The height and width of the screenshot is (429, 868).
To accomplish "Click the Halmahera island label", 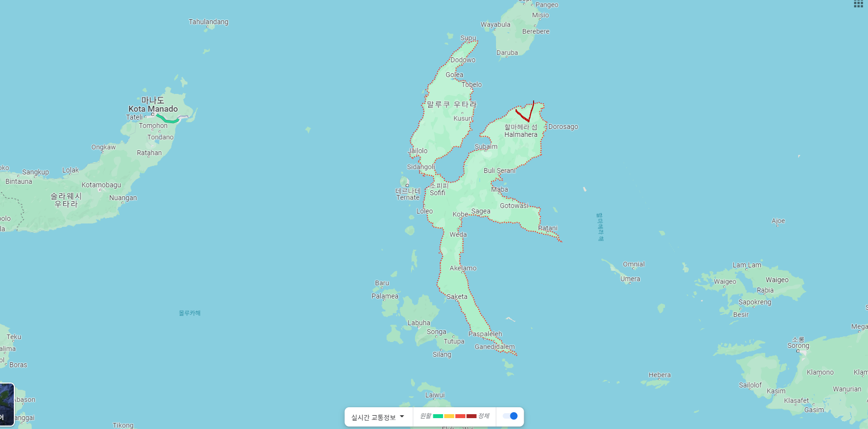I will pos(521,134).
